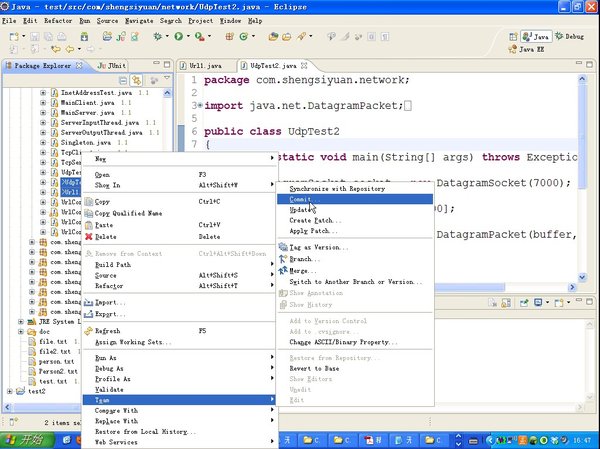This screenshot has width=600, height=449.
Task: Click the Debug bug toolbar icon
Action: click(x=157, y=37)
